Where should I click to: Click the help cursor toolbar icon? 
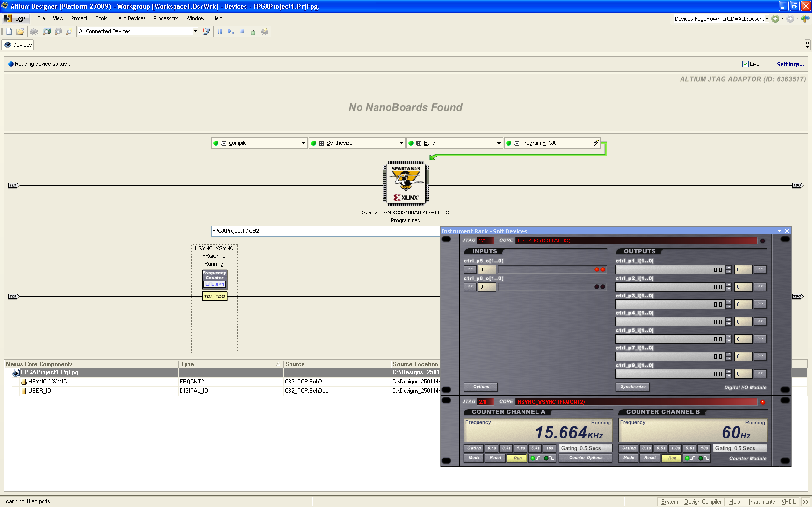206,31
